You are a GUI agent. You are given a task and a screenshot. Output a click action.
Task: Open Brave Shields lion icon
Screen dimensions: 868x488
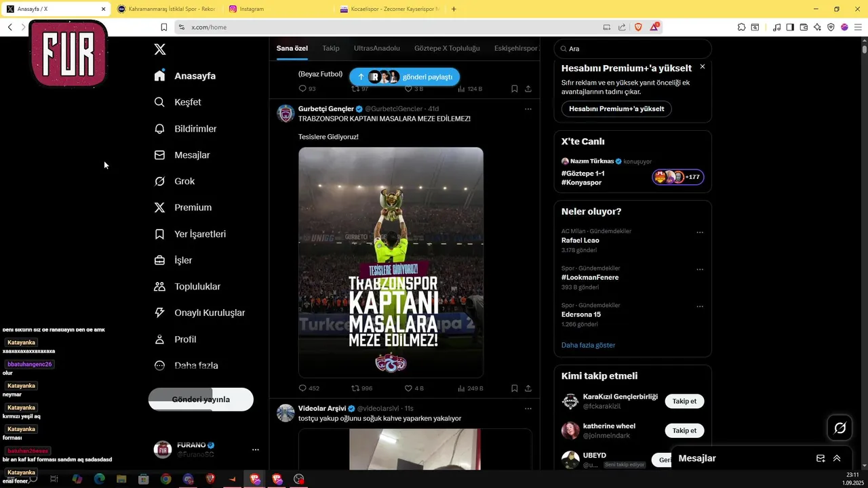pos(638,27)
